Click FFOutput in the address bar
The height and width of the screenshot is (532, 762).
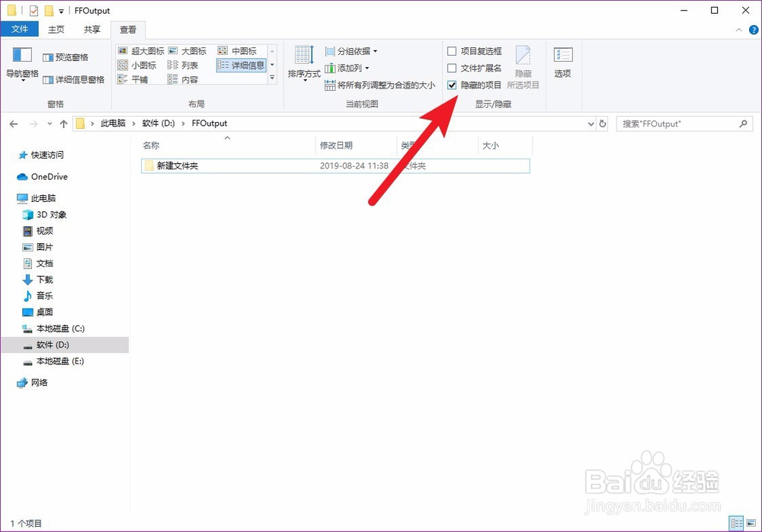click(x=210, y=123)
